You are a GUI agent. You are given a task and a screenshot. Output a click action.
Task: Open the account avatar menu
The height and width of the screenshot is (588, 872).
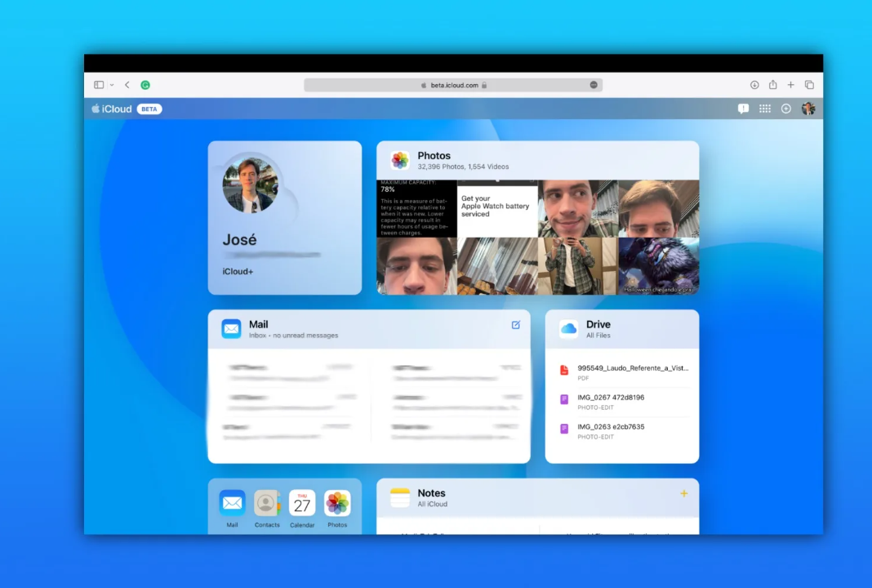[808, 109]
